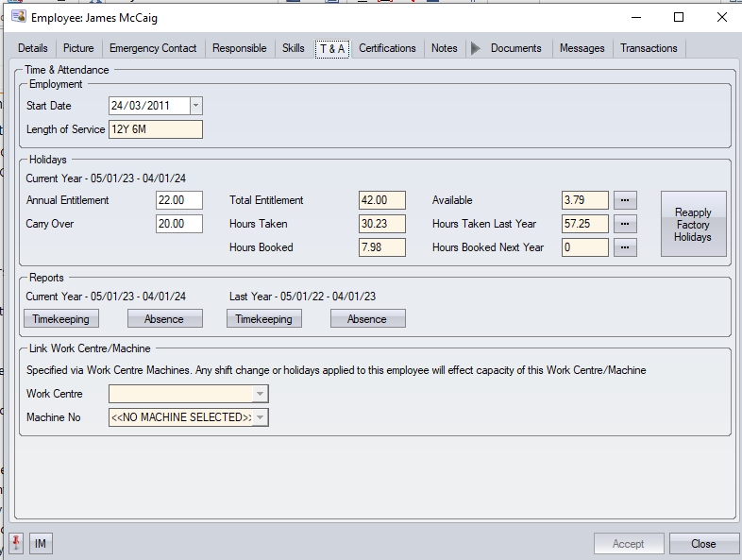Click the tab scroll arrow before Documents
This screenshot has width=742, height=560.
tap(476, 48)
